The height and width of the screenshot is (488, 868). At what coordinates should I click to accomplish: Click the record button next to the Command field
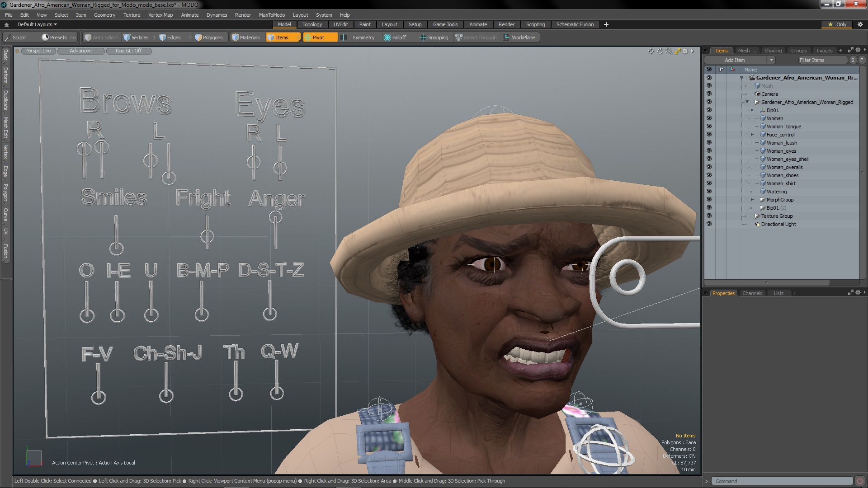coord(860,481)
